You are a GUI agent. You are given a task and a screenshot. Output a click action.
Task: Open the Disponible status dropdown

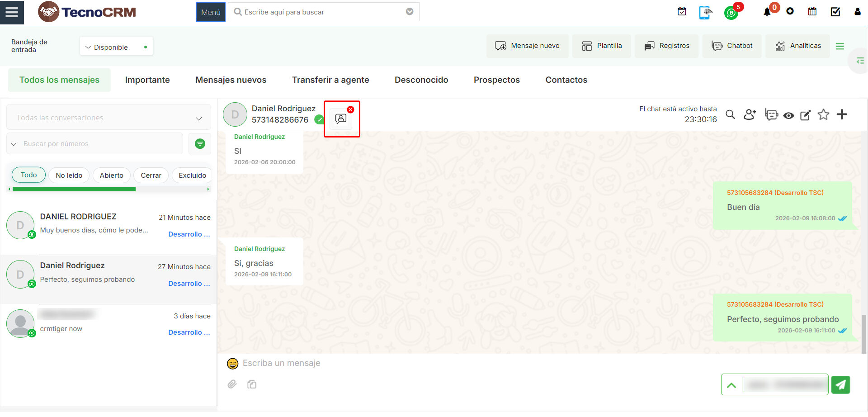click(x=116, y=47)
